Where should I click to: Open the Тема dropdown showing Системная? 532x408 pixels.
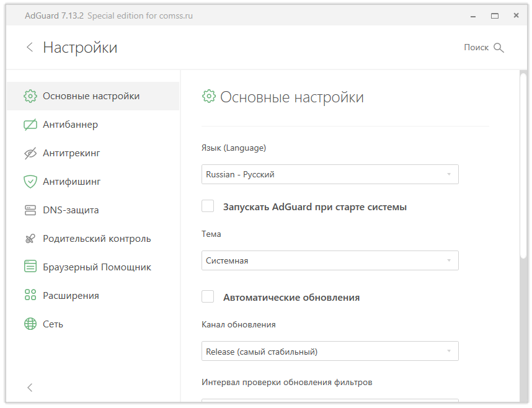pyautogui.click(x=330, y=260)
